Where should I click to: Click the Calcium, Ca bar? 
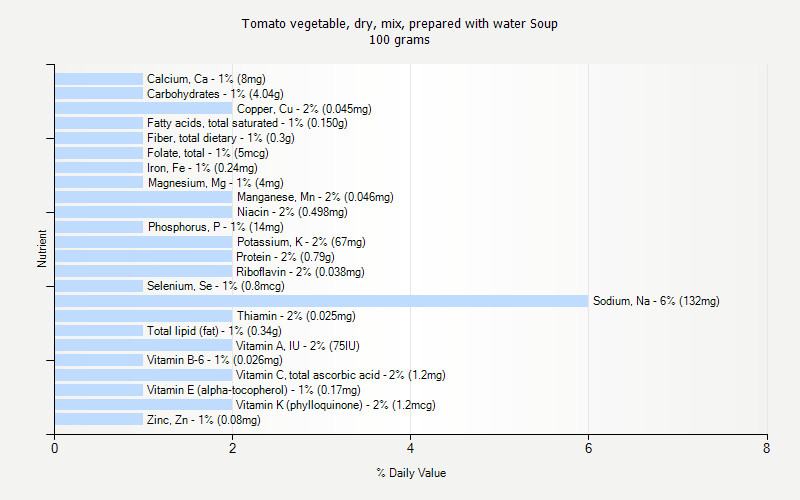(99, 79)
